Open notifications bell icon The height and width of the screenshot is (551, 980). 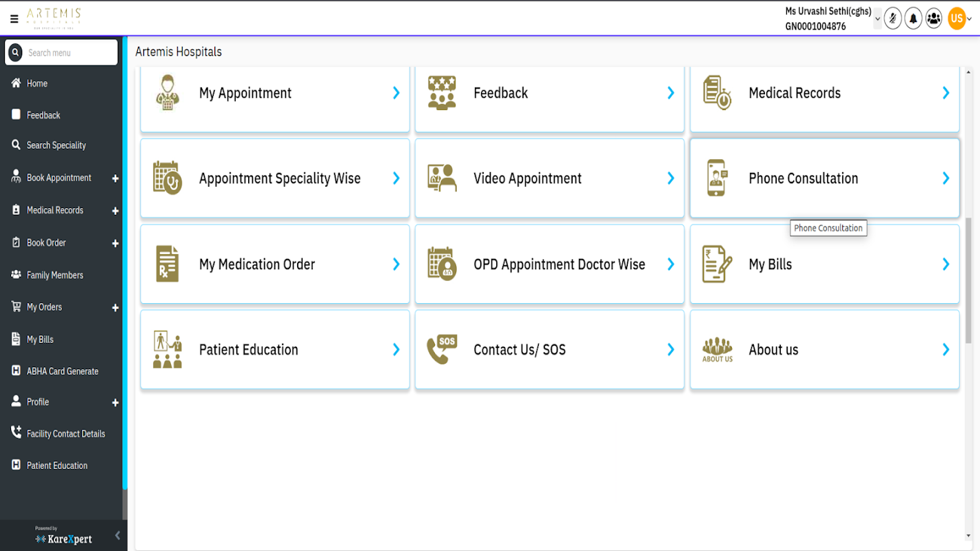913,19
